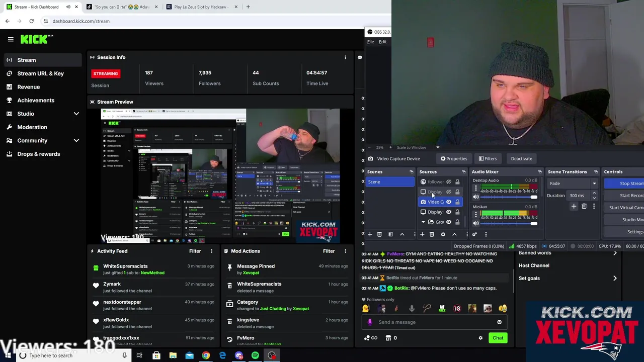644x362 pixels.
Task: Open the Revenue sidebar item
Action: point(29,87)
